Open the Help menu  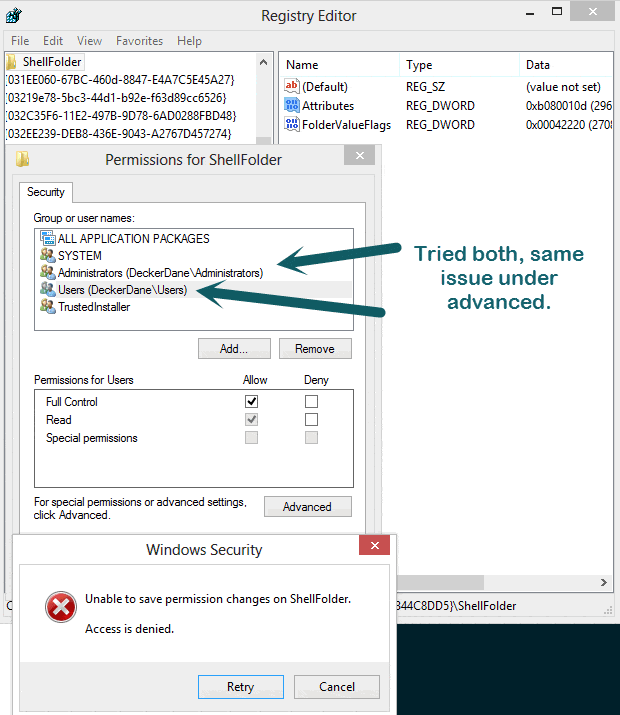coord(189,41)
